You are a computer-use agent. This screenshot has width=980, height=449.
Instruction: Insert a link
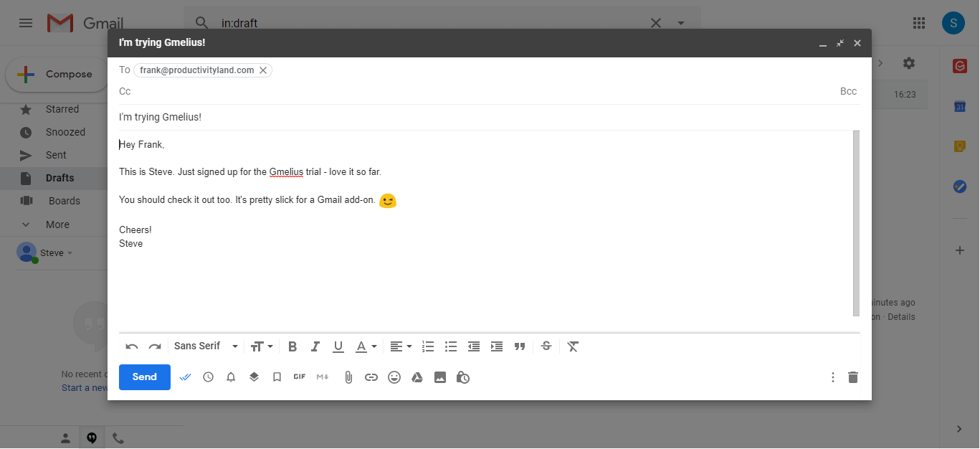click(x=371, y=377)
